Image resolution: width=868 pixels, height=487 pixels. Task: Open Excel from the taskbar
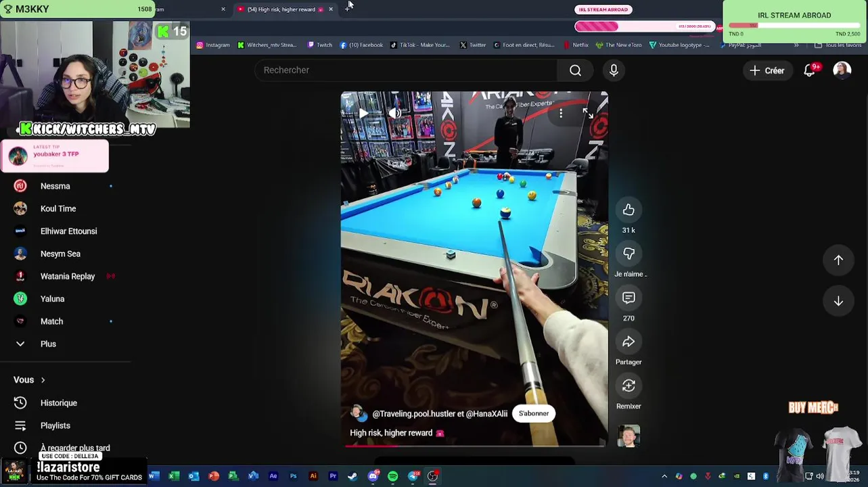[x=174, y=476]
